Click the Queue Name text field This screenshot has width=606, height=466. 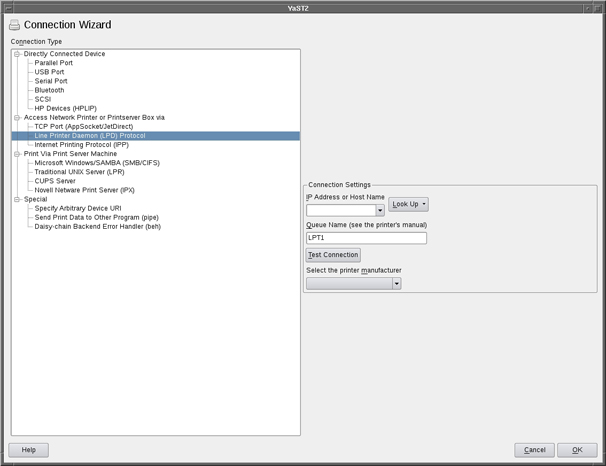click(x=366, y=238)
